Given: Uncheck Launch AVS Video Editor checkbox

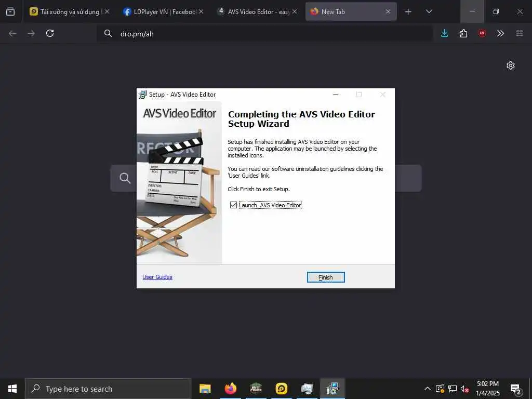Looking at the screenshot, I should coord(233,205).
